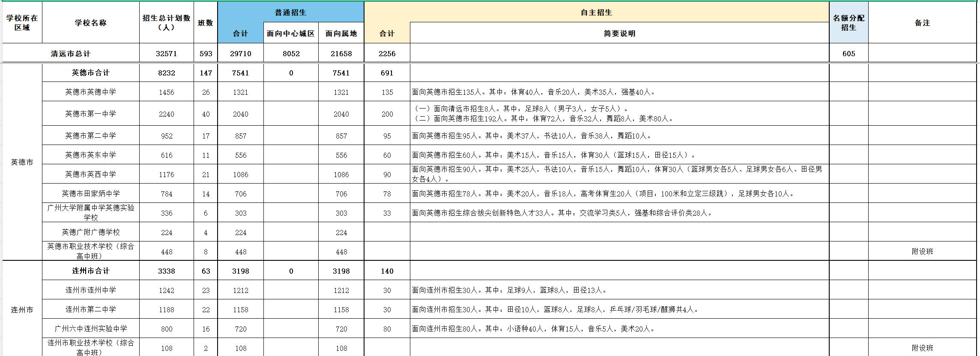Click the 英德市田家炳中学 school name
Viewport: 980px width, 356px height.
coord(91,193)
